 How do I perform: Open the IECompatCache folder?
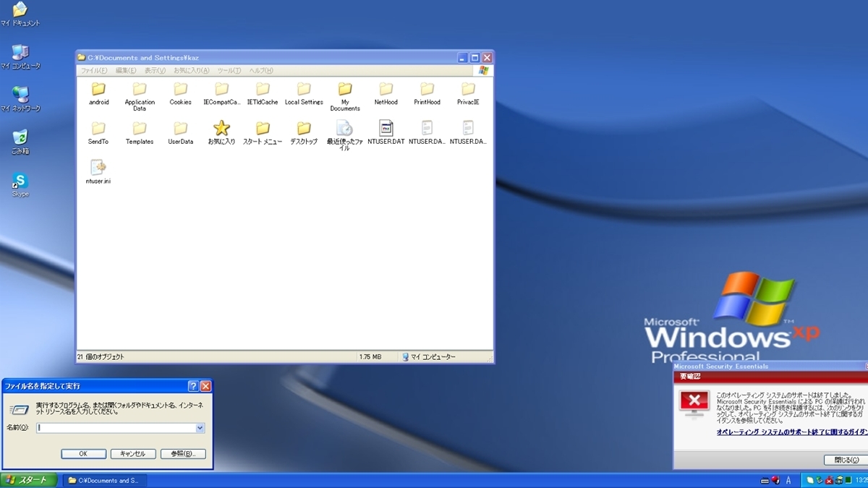click(221, 93)
